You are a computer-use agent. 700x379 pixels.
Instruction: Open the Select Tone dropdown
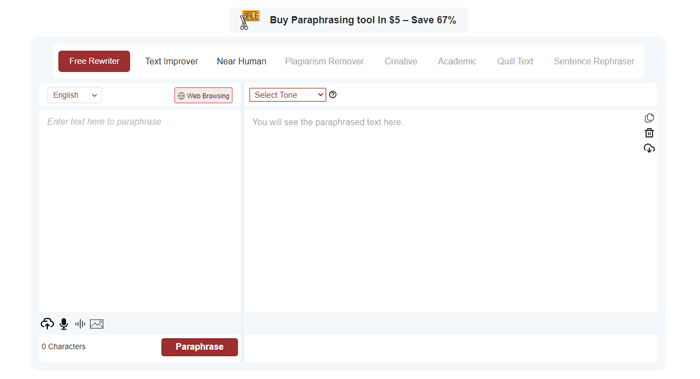288,95
